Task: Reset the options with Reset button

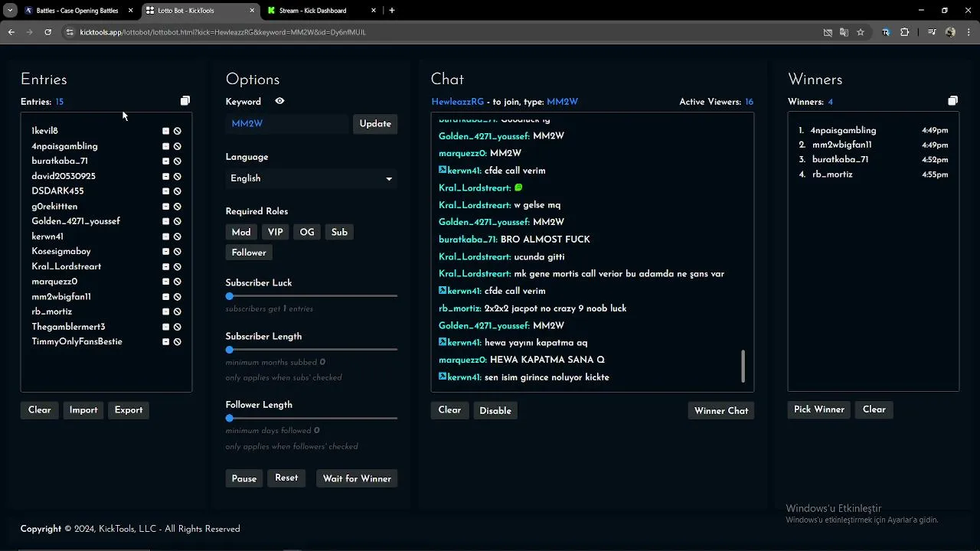Action: coord(286,478)
